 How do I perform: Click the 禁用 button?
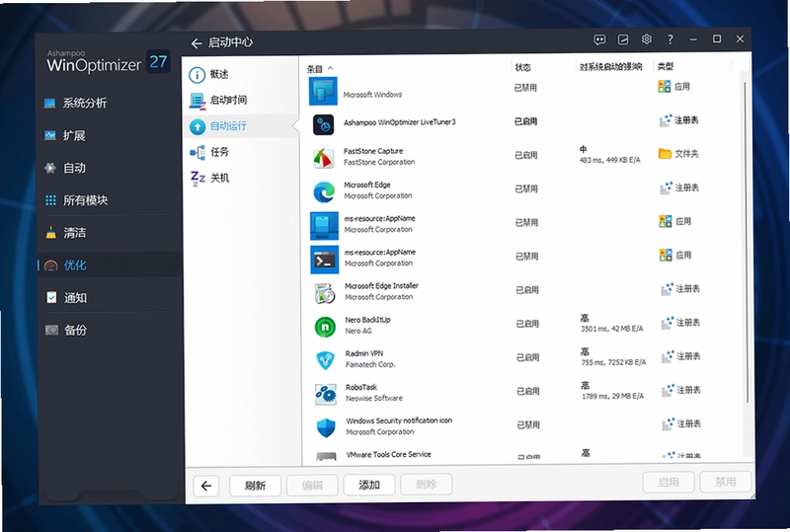pyautogui.click(x=726, y=482)
